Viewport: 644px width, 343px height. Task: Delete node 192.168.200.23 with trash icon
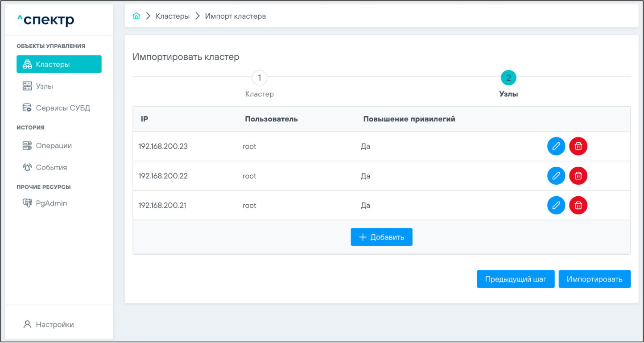pyautogui.click(x=578, y=146)
